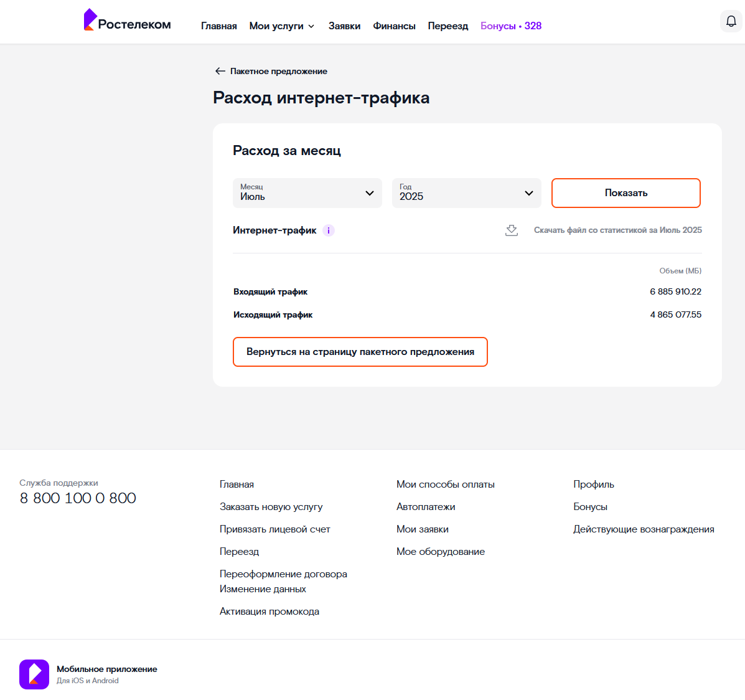Viewport: 745px width, 700px height.
Task: Expand the Мои услуги menu
Action: 282,26
